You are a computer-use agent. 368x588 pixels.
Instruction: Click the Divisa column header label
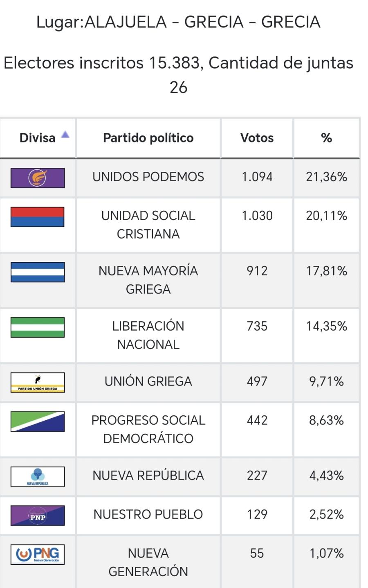tap(38, 138)
